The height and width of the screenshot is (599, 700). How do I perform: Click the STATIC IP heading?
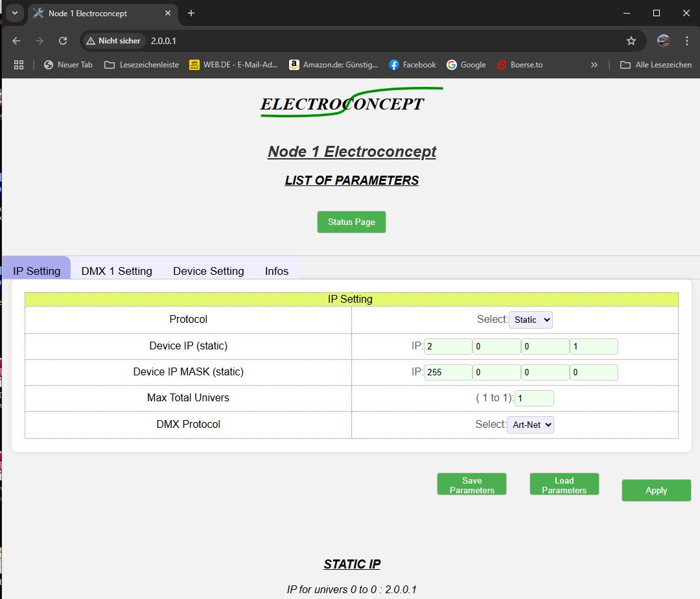click(x=352, y=564)
